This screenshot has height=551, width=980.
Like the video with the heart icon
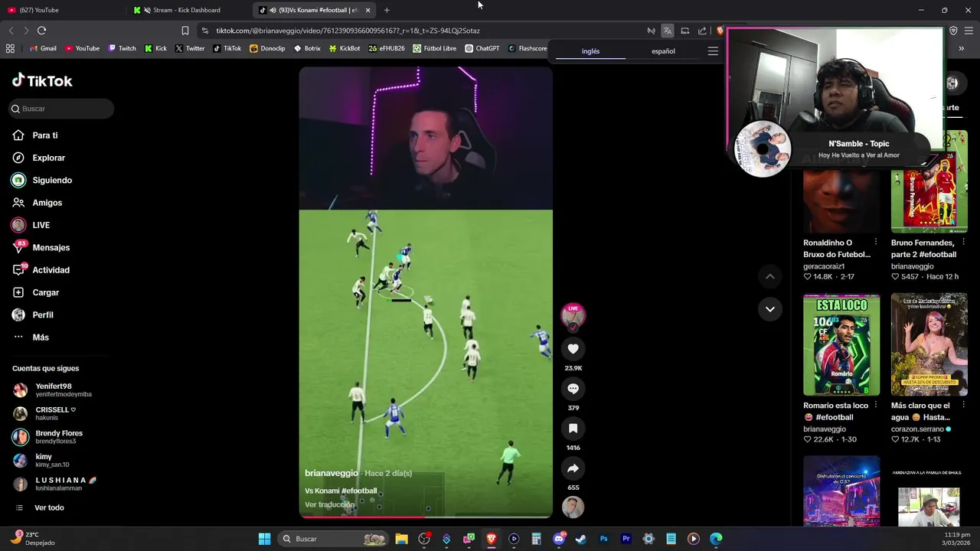tap(573, 349)
